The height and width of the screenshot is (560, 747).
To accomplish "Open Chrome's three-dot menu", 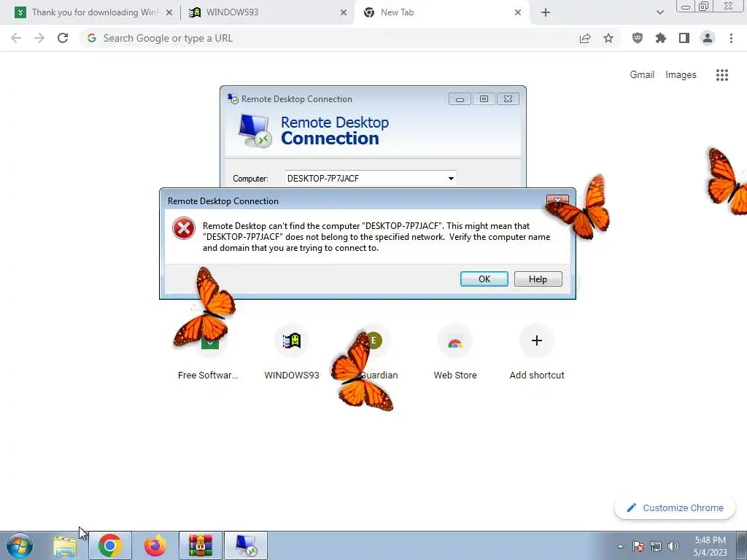I will 731,38.
